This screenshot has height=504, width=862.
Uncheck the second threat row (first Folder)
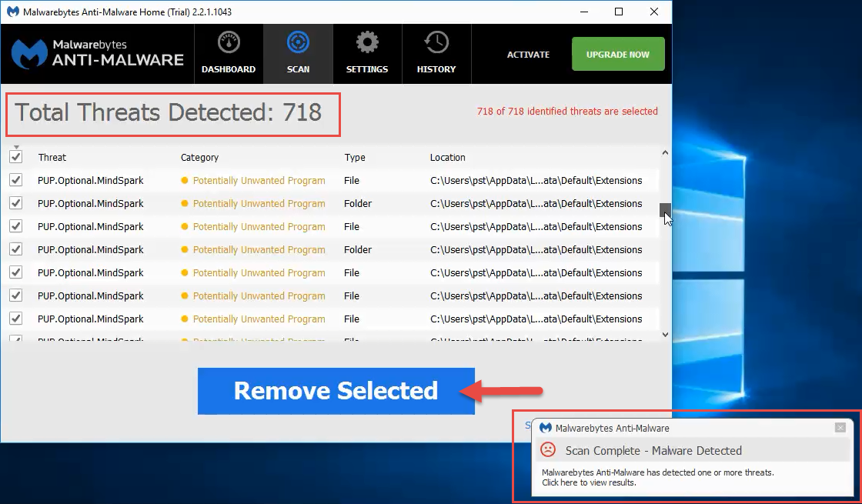pyautogui.click(x=16, y=203)
